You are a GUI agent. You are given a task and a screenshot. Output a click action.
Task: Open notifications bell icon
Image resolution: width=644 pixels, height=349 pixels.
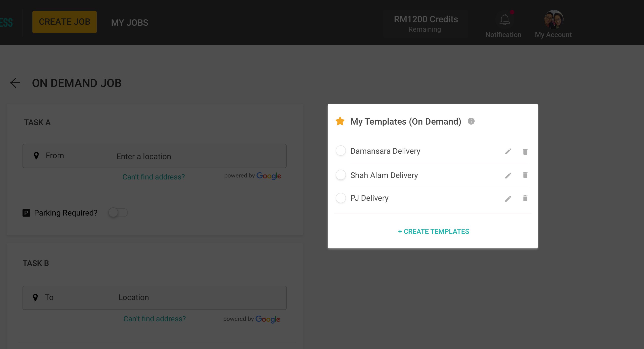coord(505,20)
